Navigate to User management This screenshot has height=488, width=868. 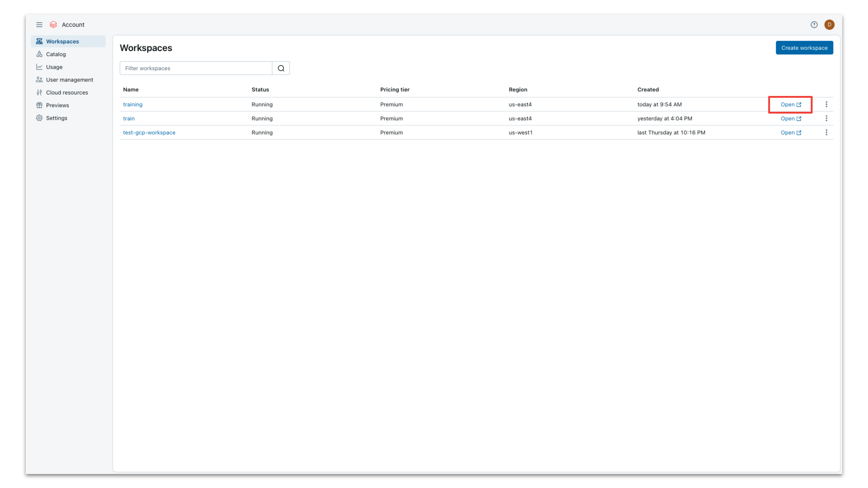tap(69, 80)
